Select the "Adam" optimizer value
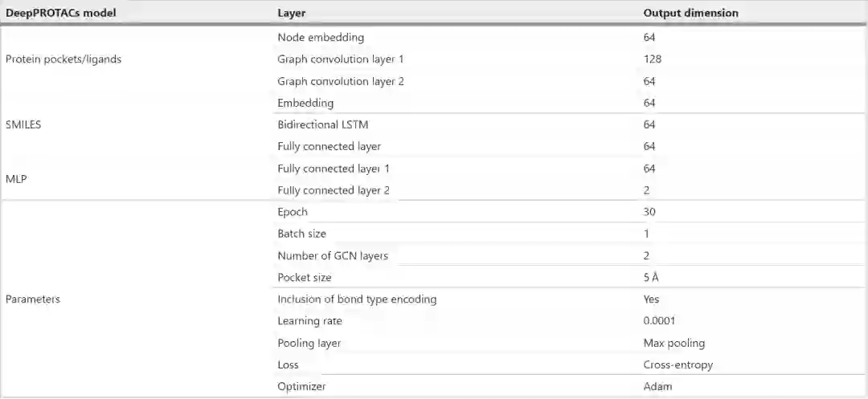The height and width of the screenshot is (399, 868). tap(657, 386)
